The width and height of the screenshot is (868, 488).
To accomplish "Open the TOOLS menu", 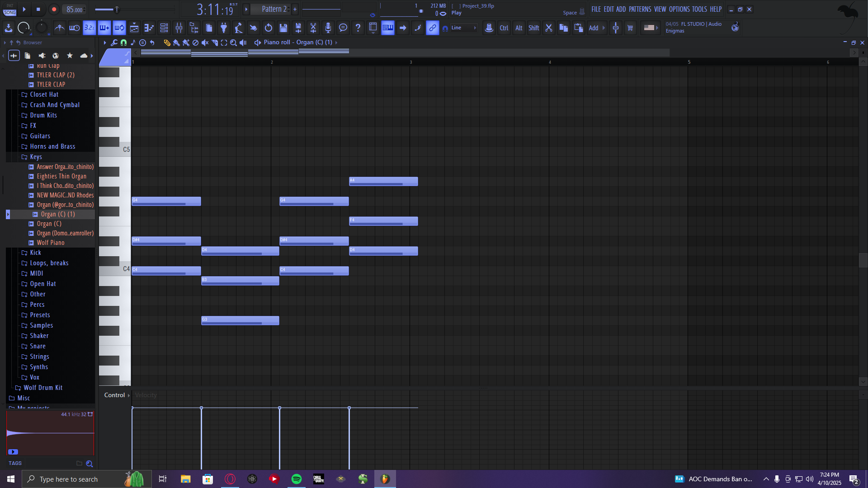I will (699, 9).
